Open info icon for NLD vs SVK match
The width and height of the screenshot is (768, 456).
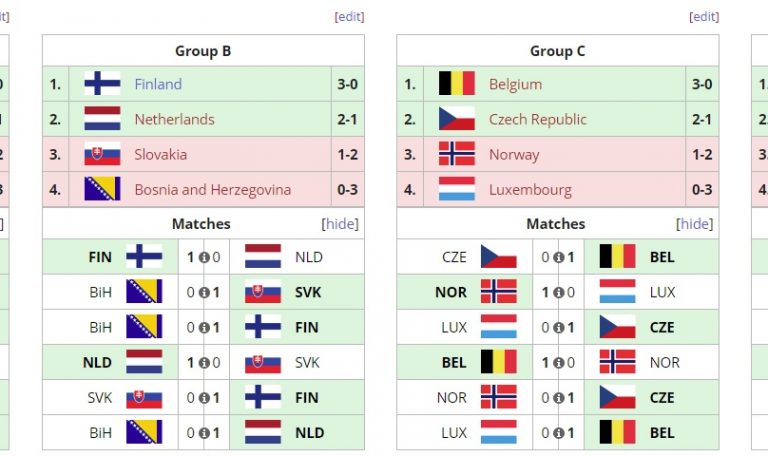tap(204, 363)
